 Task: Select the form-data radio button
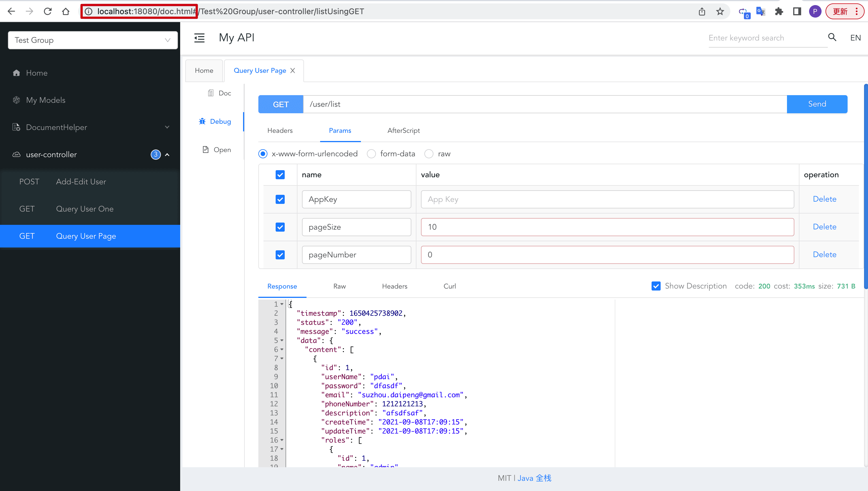[371, 154]
